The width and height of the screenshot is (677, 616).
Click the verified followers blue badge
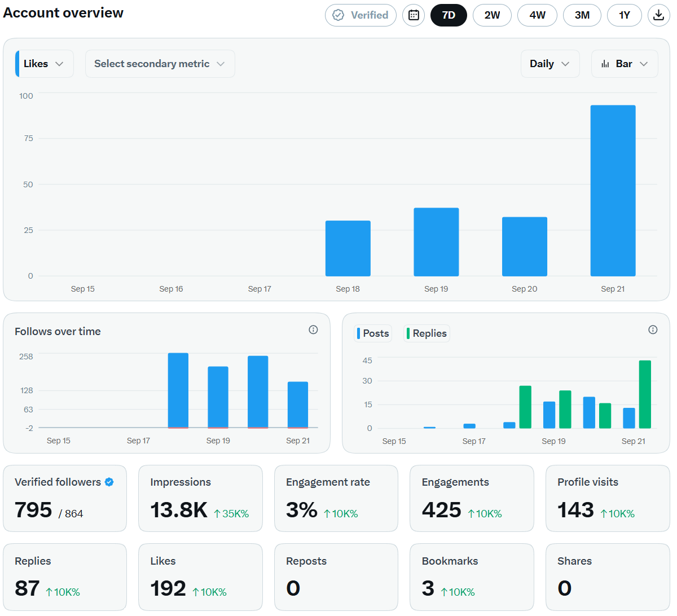click(109, 482)
